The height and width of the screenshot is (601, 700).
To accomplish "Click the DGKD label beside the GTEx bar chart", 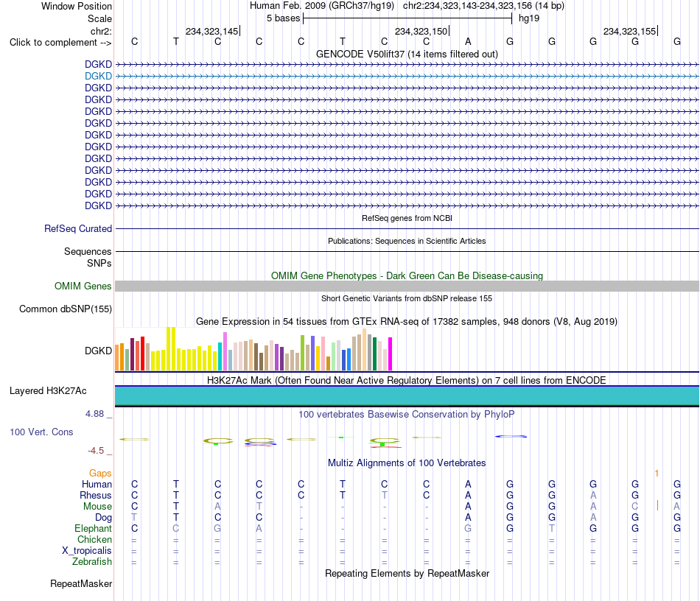I will (x=98, y=351).
